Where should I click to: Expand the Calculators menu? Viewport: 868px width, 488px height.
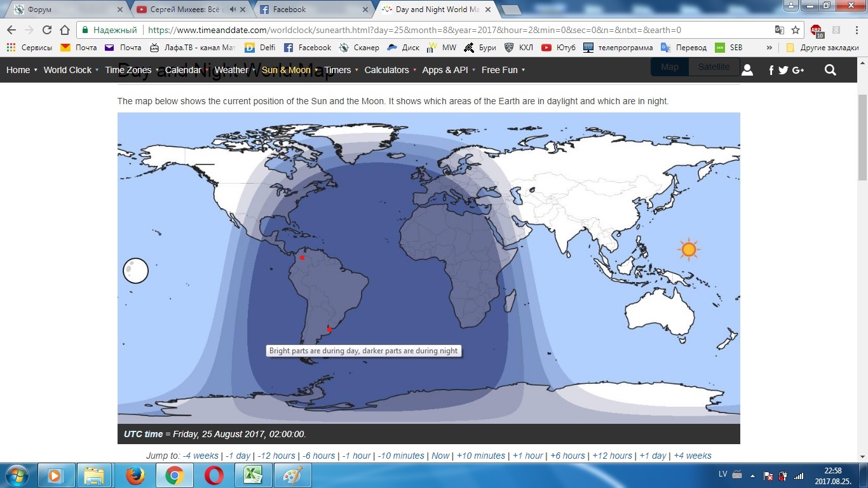pyautogui.click(x=390, y=70)
